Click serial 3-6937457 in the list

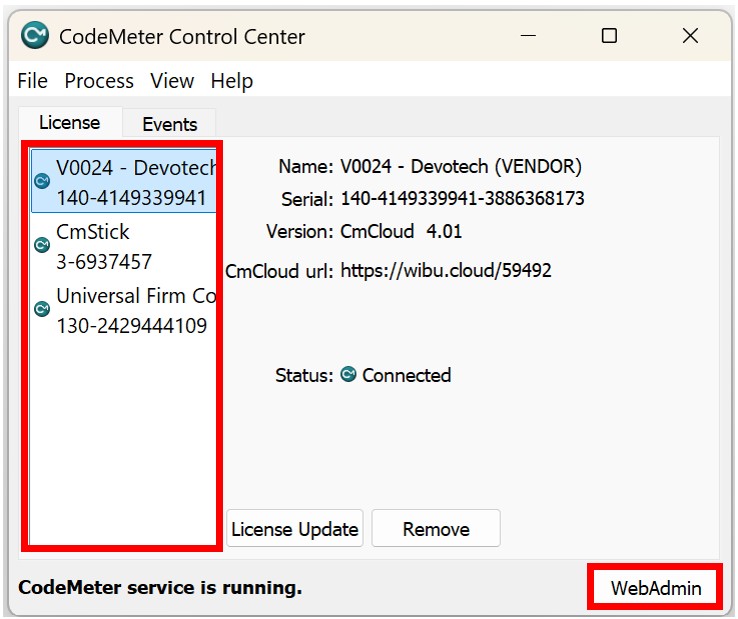click(x=104, y=262)
